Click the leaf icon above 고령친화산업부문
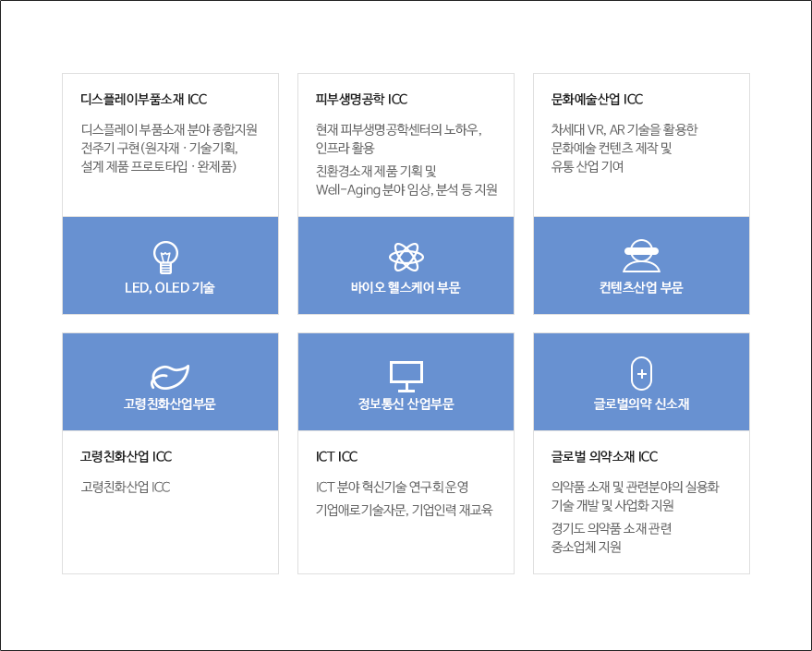This screenshot has width=812, height=651. tap(170, 376)
